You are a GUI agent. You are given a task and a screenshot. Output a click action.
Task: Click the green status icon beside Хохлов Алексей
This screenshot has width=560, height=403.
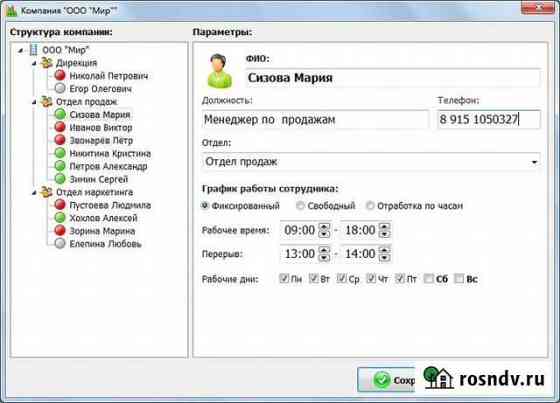(60, 218)
